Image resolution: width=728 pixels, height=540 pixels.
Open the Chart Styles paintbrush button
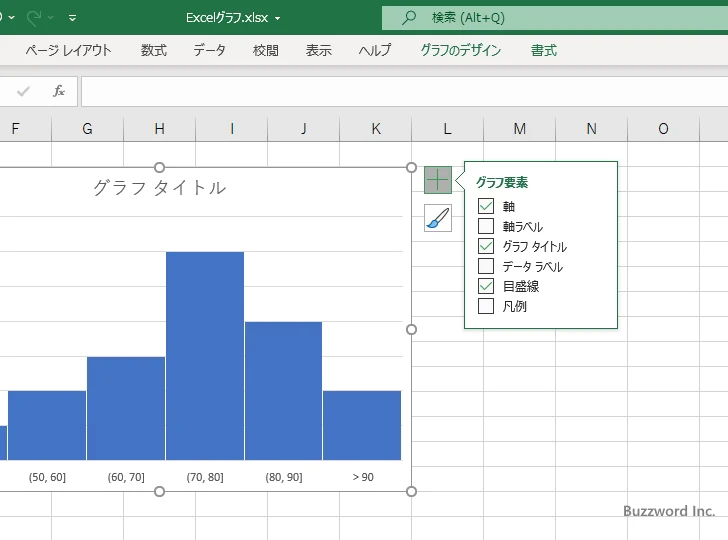(437, 218)
